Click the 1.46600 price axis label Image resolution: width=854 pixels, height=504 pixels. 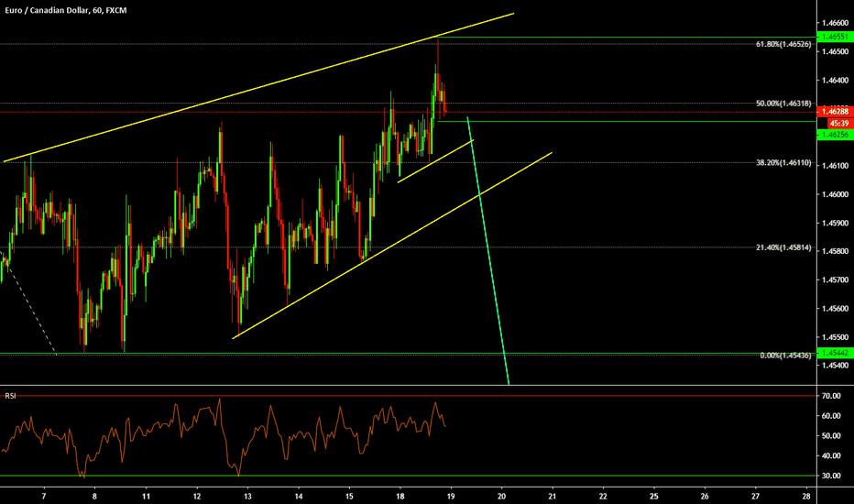tap(834, 23)
